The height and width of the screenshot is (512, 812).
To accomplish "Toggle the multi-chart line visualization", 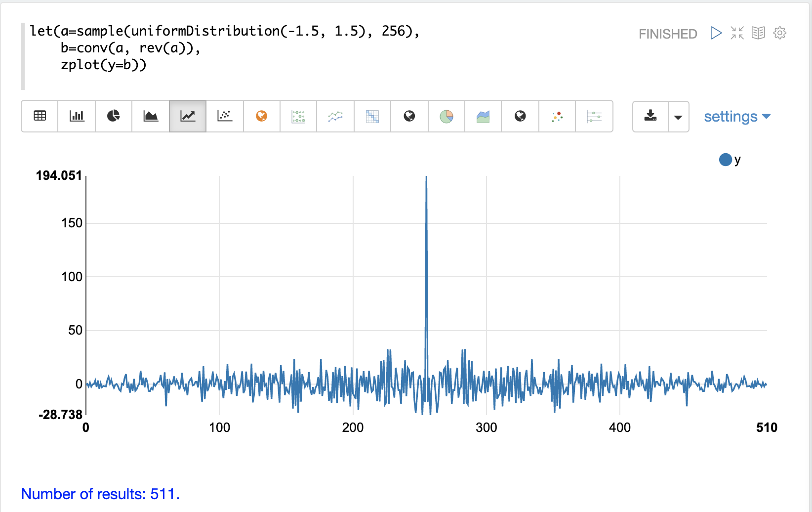I will [x=335, y=116].
